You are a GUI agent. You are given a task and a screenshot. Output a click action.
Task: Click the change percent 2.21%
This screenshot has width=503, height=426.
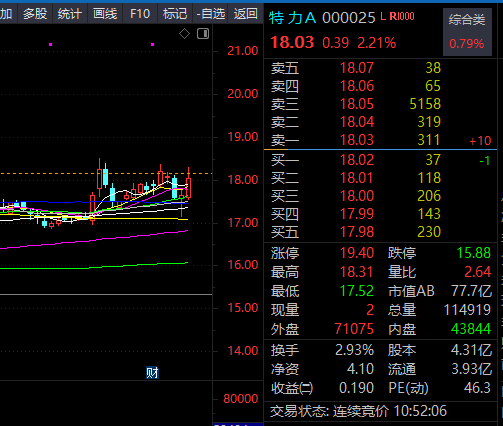pos(377,43)
